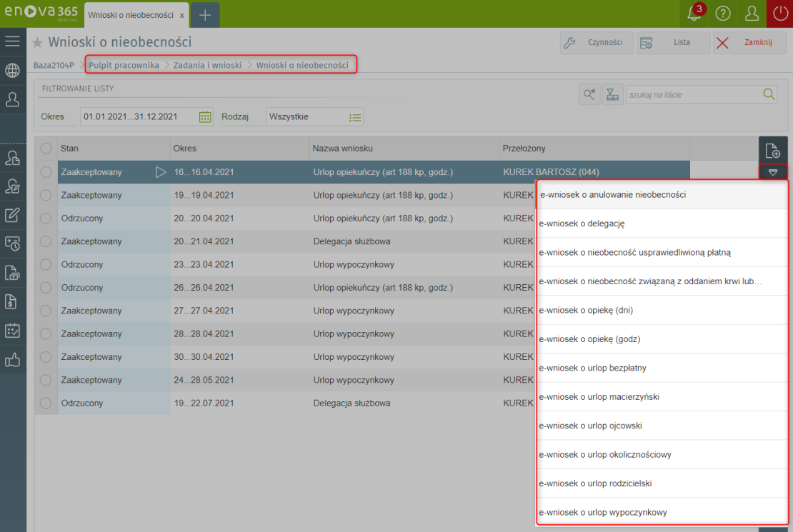Click the new document icon above the dropdown
Viewport: 793px width, 532px height.
click(772, 151)
